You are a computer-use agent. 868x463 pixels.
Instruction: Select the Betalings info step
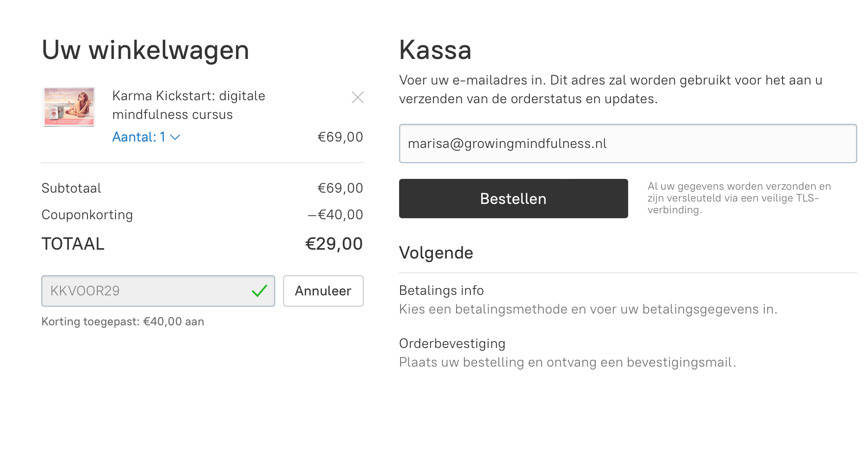pyautogui.click(x=441, y=290)
